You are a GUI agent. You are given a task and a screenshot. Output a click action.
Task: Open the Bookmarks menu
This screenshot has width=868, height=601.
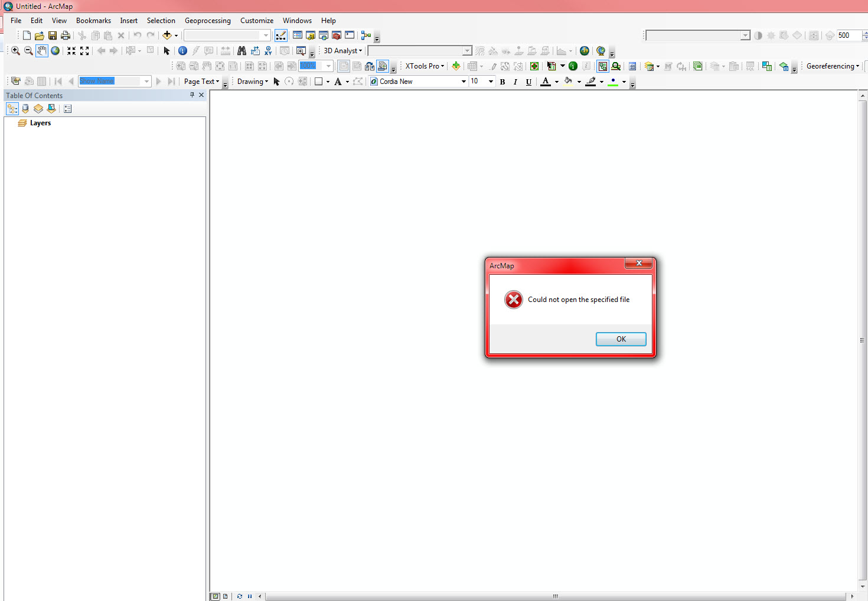[x=93, y=21]
